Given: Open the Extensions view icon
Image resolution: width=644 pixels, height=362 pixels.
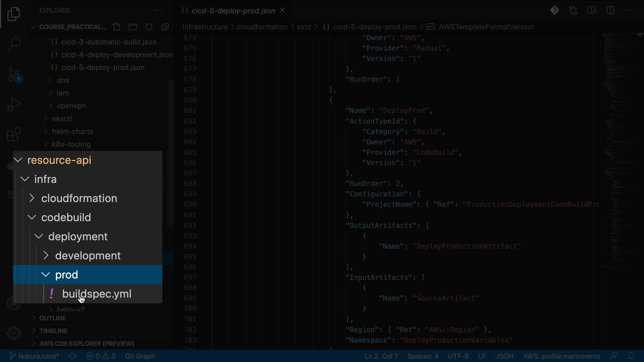Looking at the screenshot, I should point(14,135).
